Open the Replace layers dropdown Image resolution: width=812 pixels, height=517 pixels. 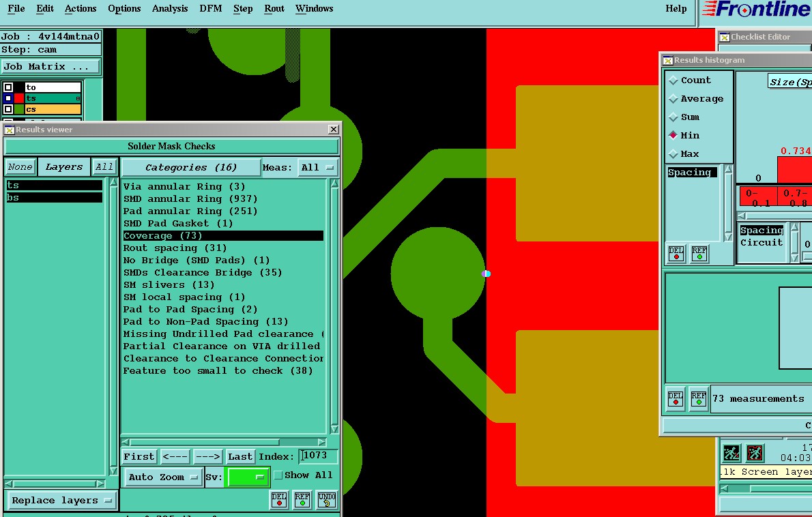61,501
